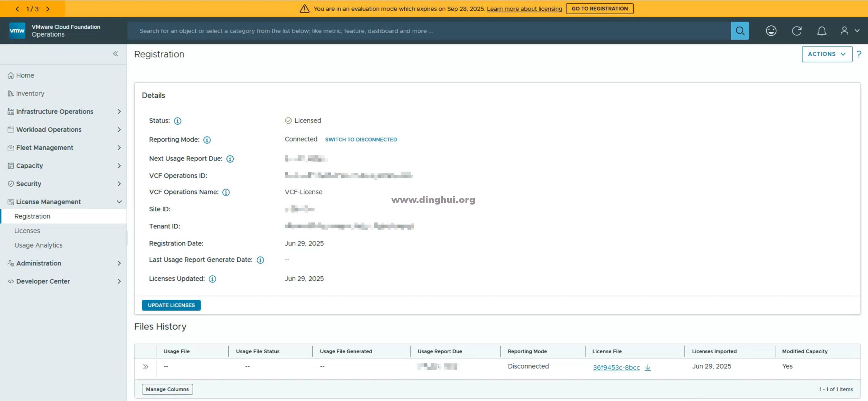Viewport: 868px width, 401px height.
Task: Click Usage File Generated column header
Action: pyautogui.click(x=346, y=352)
